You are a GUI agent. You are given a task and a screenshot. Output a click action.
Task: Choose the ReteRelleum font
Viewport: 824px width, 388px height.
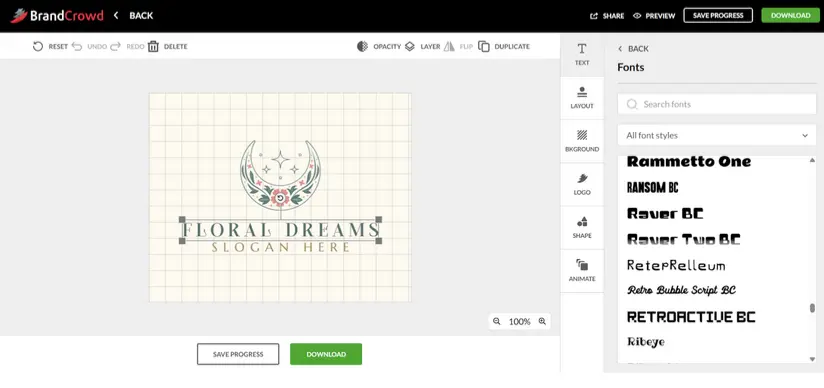[x=676, y=265]
